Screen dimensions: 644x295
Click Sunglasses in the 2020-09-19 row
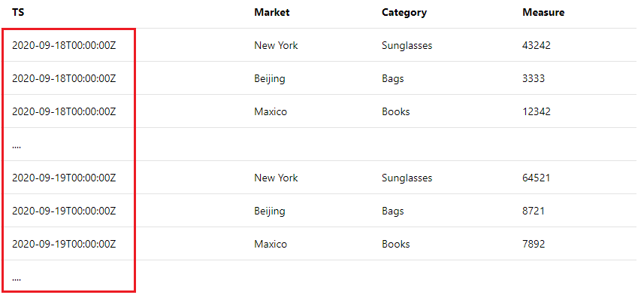(x=407, y=178)
